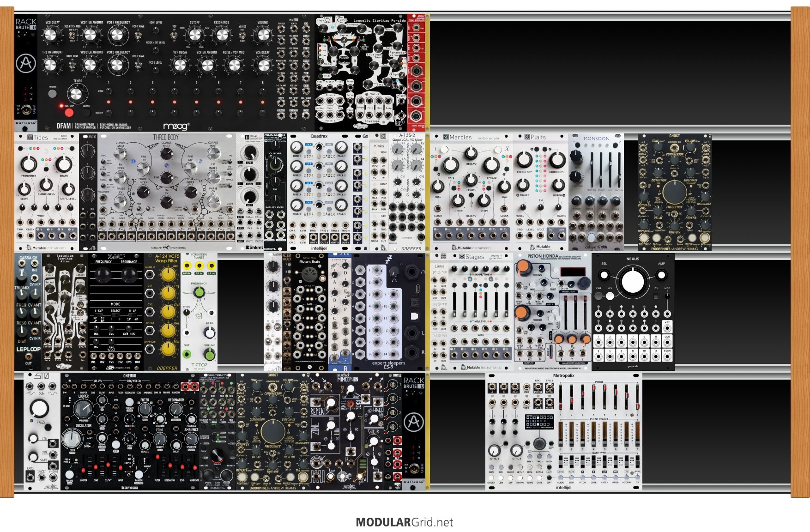This screenshot has width=810, height=532.
Task: Click the THREE BODY module title
Action: (166, 137)
